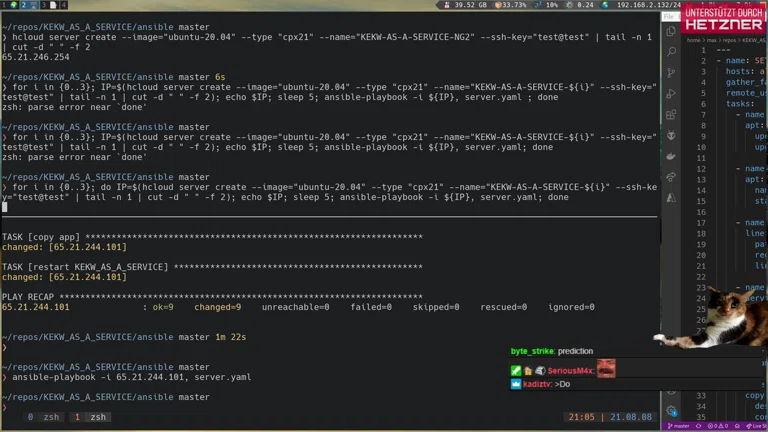Click 'skipped=0' in play recap
The height and width of the screenshot is (432, 768).
436,307
